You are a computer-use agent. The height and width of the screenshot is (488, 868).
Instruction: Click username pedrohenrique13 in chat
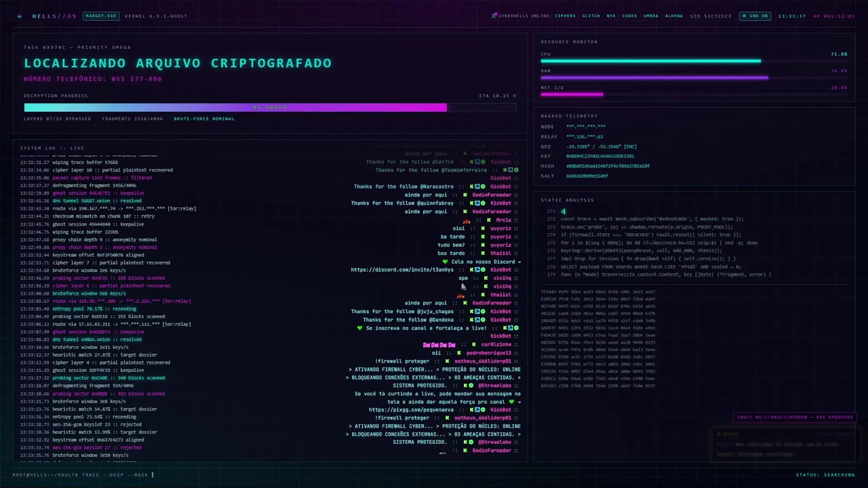point(489,353)
